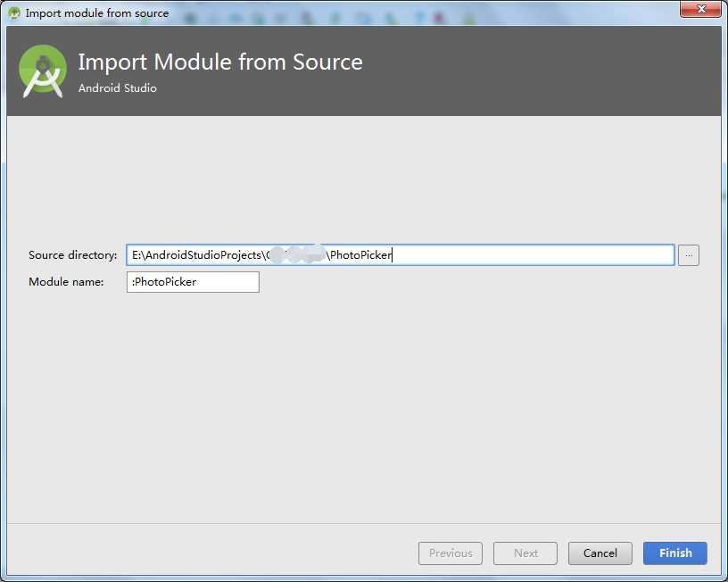Screen dimensions: 728x582
Task: Click the Android Studio logo in header
Action: tap(43, 71)
